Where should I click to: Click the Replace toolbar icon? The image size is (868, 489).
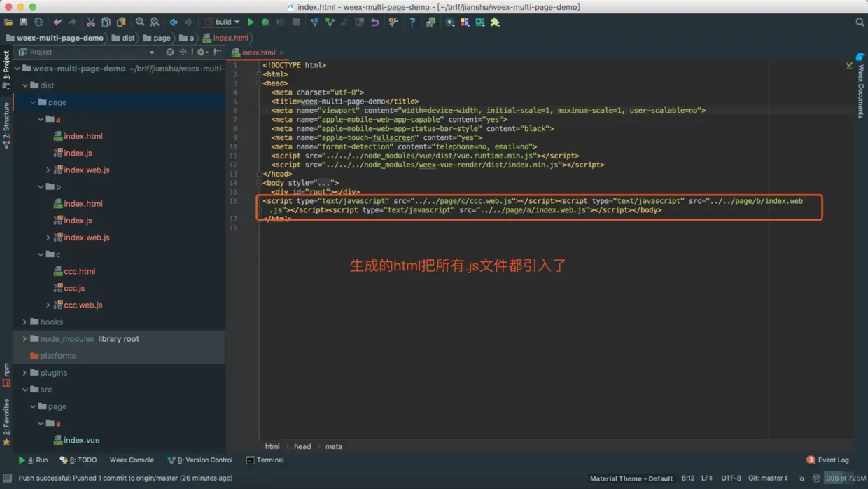click(155, 22)
